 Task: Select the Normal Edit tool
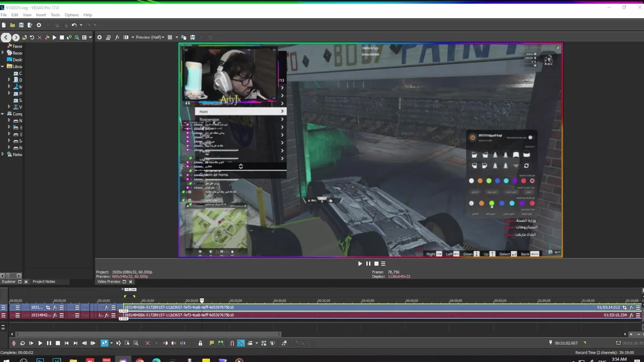coord(104,343)
